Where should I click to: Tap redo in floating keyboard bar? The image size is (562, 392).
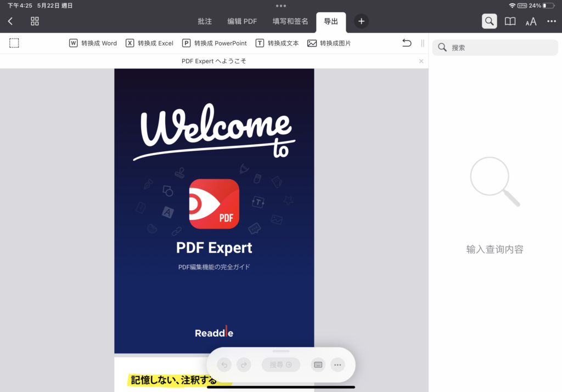tap(244, 365)
